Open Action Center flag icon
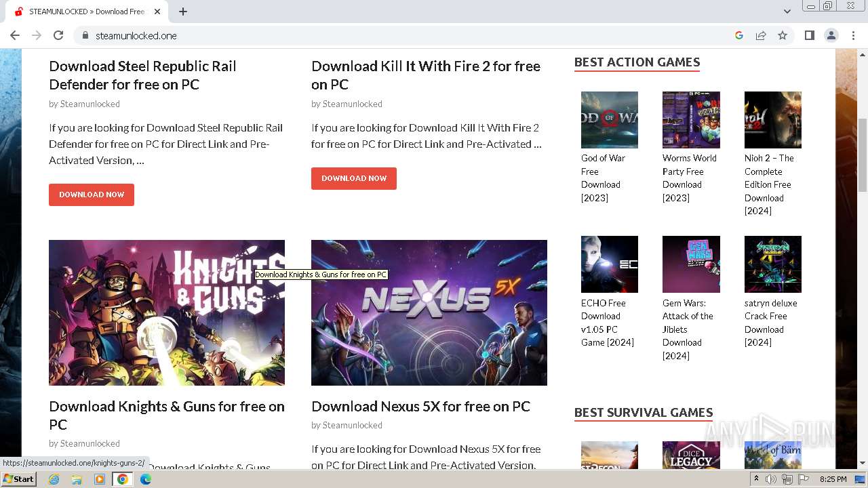 (x=802, y=479)
